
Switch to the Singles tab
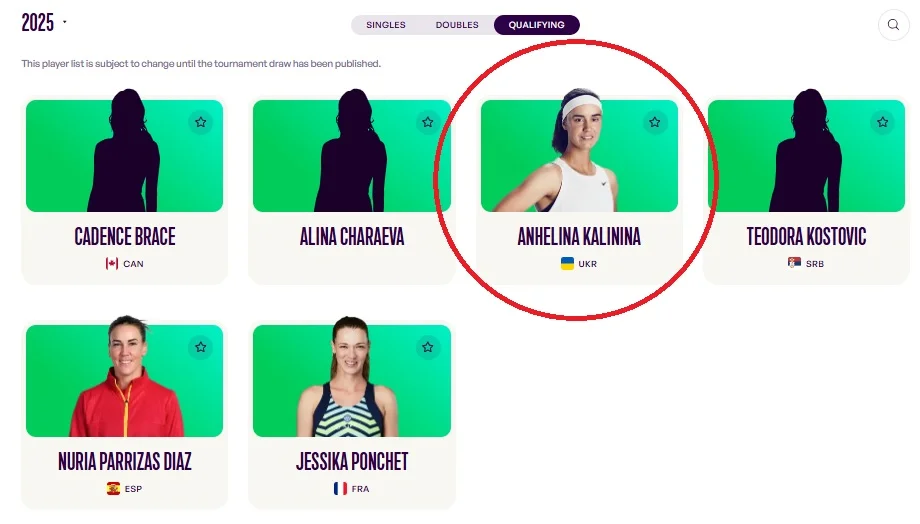(385, 25)
